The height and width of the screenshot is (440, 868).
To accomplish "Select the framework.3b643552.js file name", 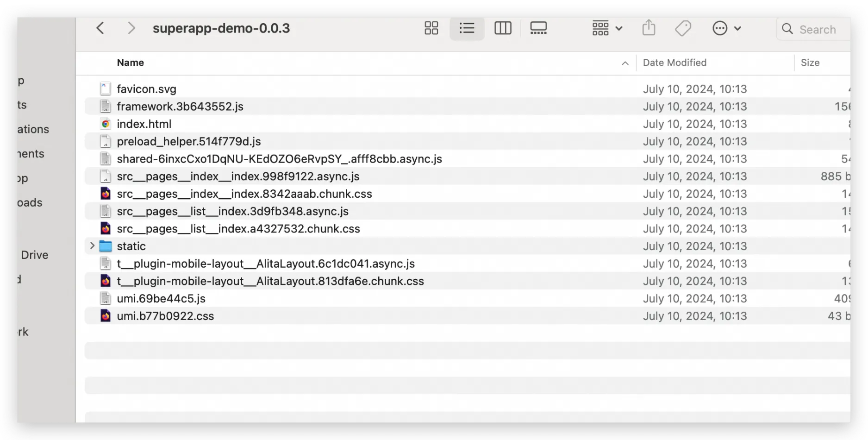I will coord(180,107).
